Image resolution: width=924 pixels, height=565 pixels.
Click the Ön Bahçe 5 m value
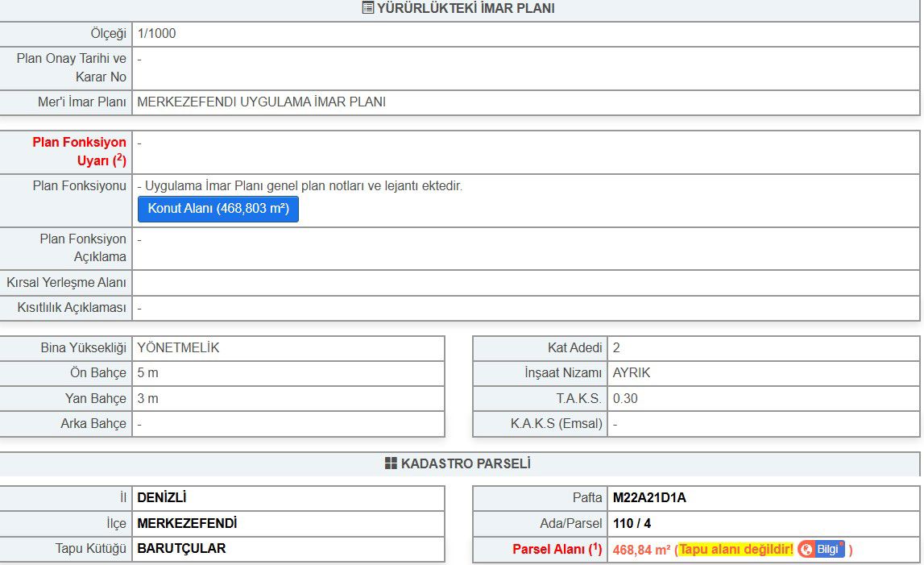[x=147, y=373]
